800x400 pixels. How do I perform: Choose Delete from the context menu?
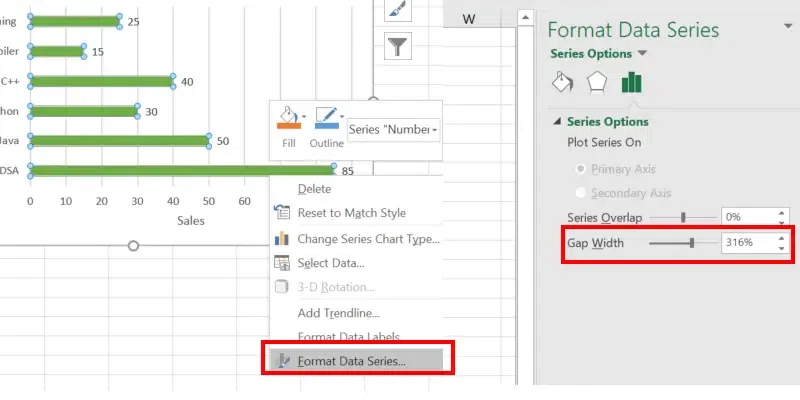(x=314, y=189)
